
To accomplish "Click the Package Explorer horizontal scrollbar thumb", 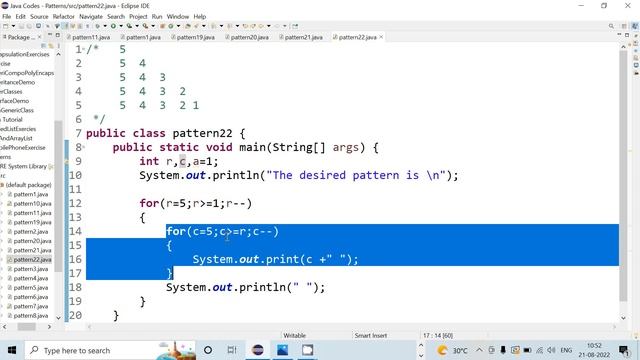I will click(x=27, y=327).
